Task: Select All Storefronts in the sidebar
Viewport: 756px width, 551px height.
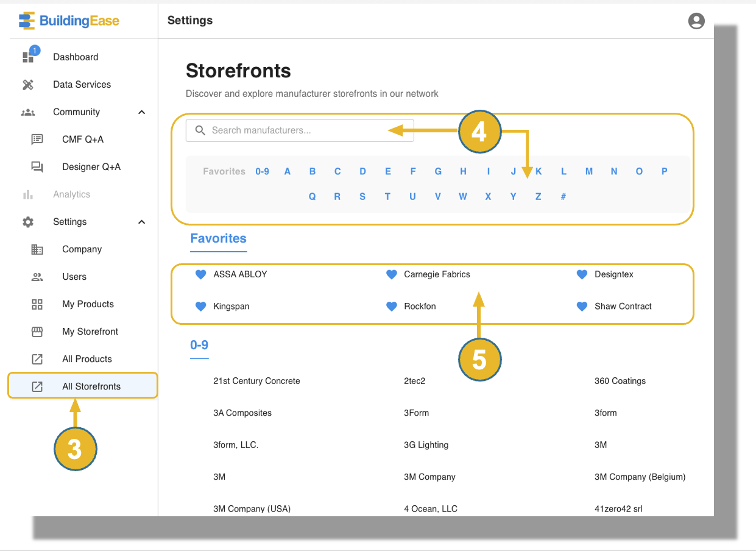Action: [91, 386]
